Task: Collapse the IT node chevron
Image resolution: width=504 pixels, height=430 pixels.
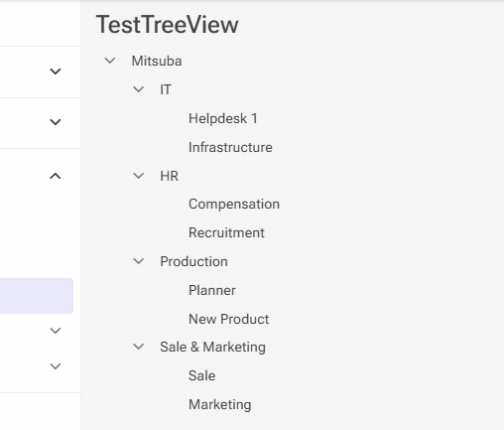Action: point(138,89)
